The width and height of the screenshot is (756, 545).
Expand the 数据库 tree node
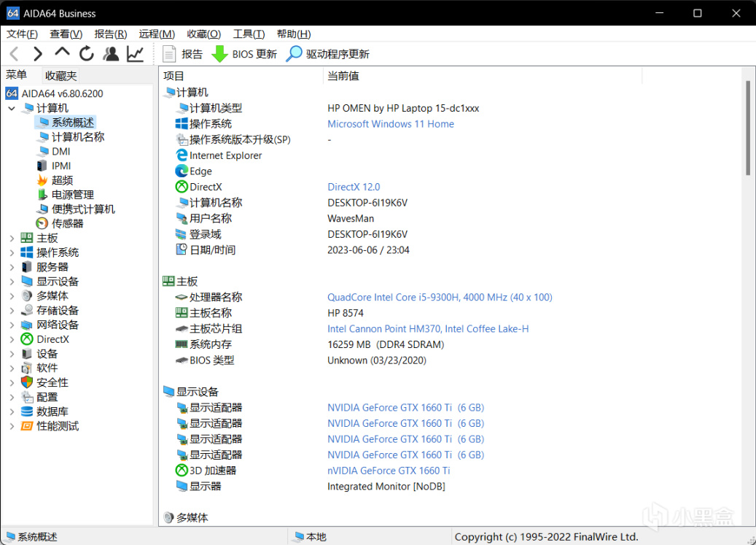(12, 412)
